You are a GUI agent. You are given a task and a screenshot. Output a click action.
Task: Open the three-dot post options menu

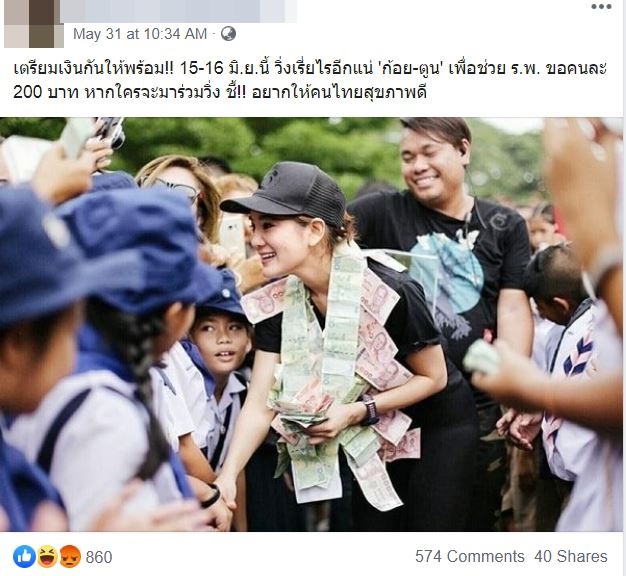click(x=601, y=7)
